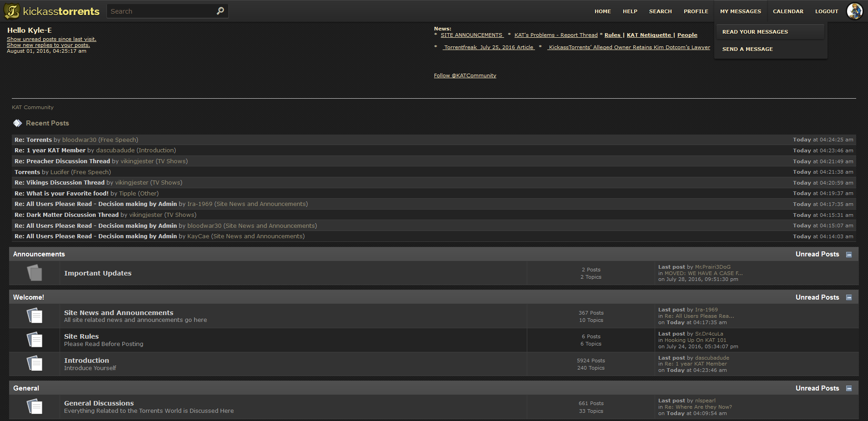Open the SEARCH menu item

pyautogui.click(x=660, y=11)
